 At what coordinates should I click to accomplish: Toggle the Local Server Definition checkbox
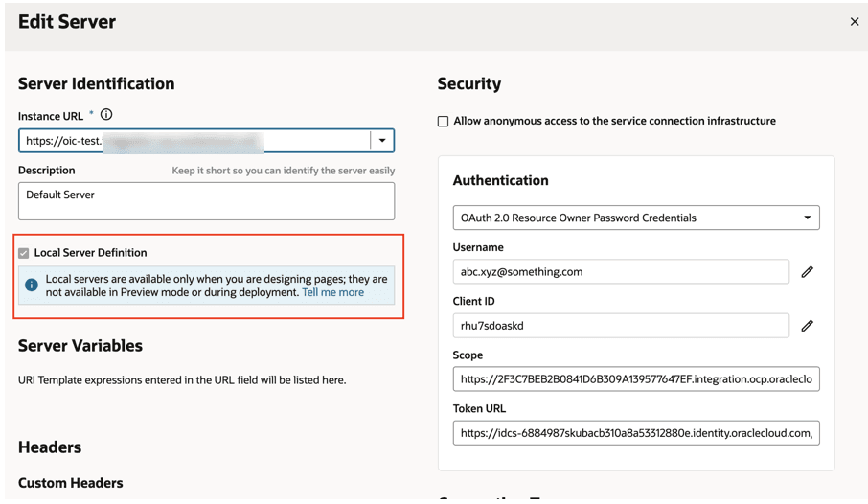(x=23, y=253)
